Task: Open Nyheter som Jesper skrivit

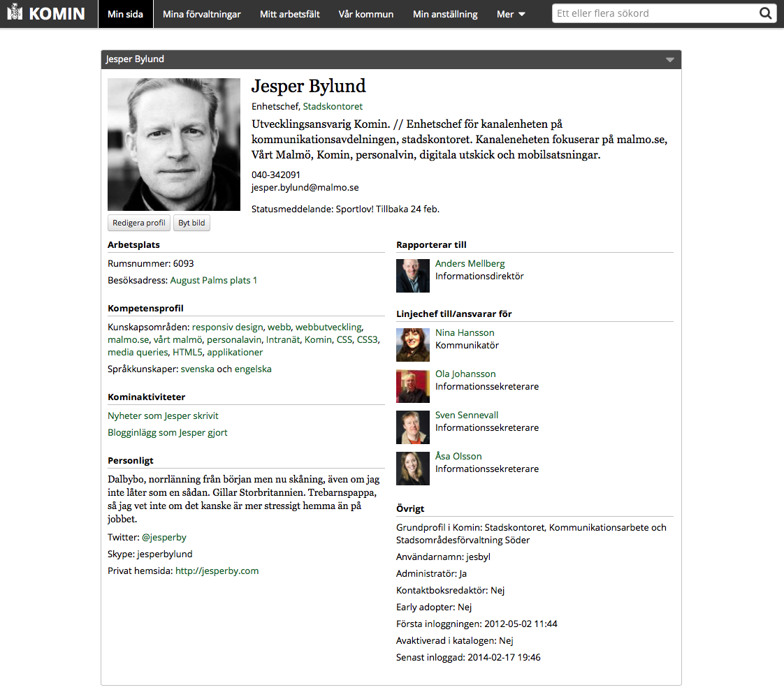Action: click(163, 416)
